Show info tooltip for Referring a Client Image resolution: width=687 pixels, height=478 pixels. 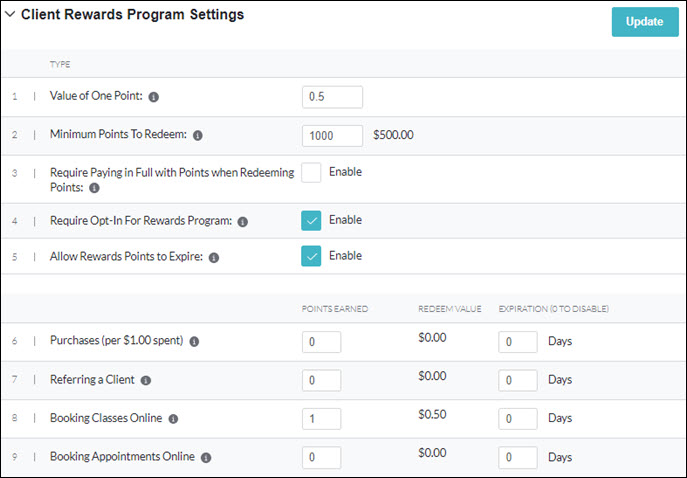146,380
